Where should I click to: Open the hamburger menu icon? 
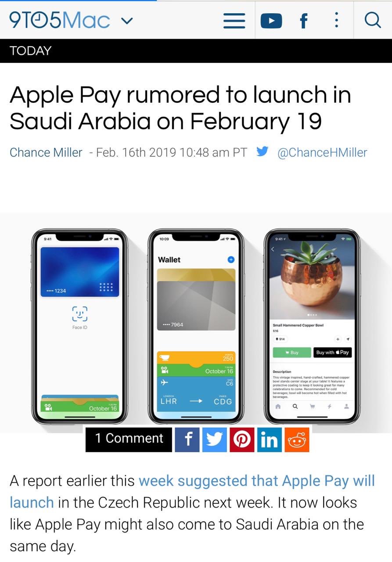(x=234, y=20)
